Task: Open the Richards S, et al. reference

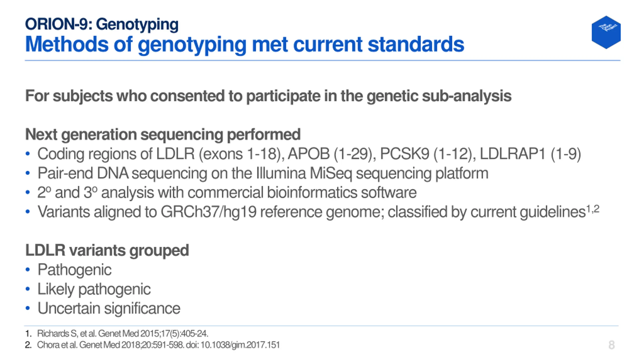Action: 123,334
